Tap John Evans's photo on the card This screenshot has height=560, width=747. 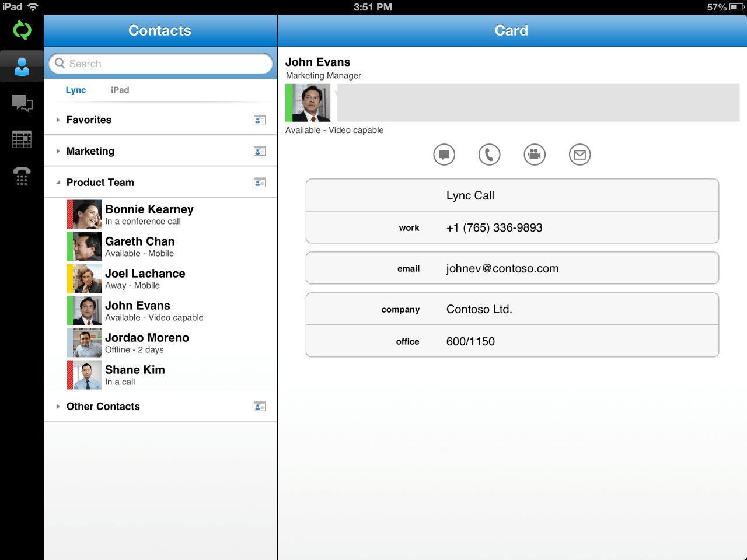coord(312,103)
